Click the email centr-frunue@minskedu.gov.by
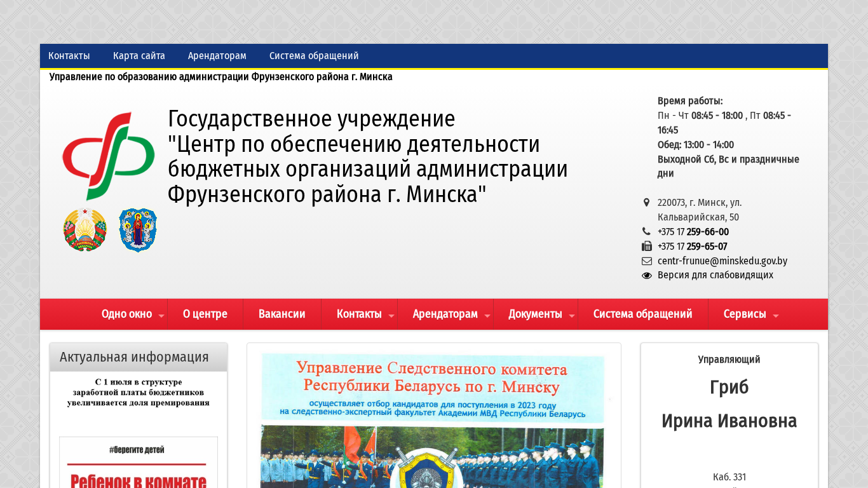This screenshot has height=488, width=868. tap(722, 261)
